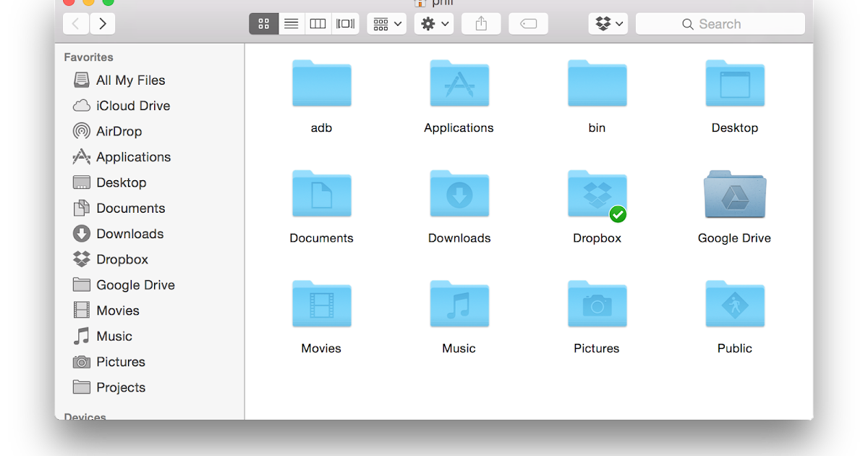Open the Dropbox toolbar dropdown
This screenshot has height=456, width=868.
(x=608, y=24)
